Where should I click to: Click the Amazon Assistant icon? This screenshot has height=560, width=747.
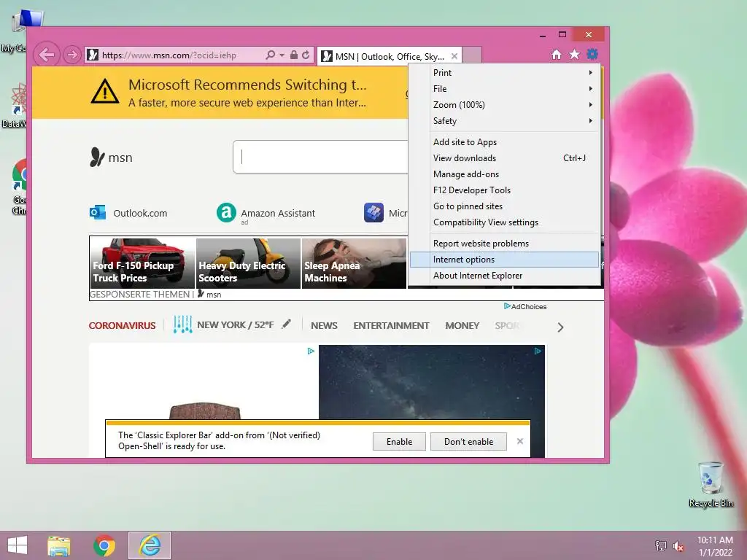tap(226, 212)
